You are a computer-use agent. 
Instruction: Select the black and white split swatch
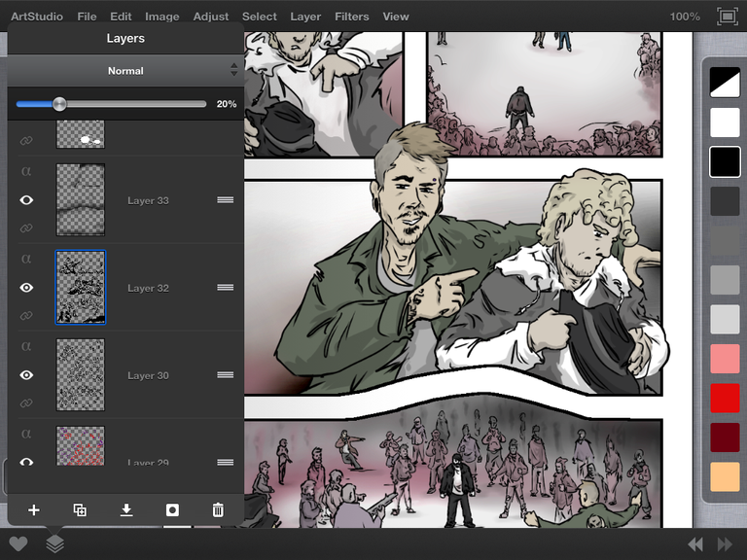[725, 82]
